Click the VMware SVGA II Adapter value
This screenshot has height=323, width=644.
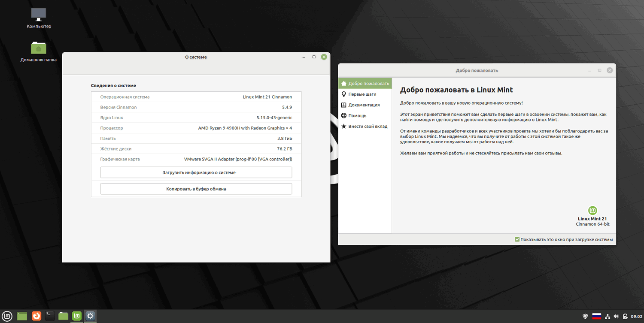[238, 159]
